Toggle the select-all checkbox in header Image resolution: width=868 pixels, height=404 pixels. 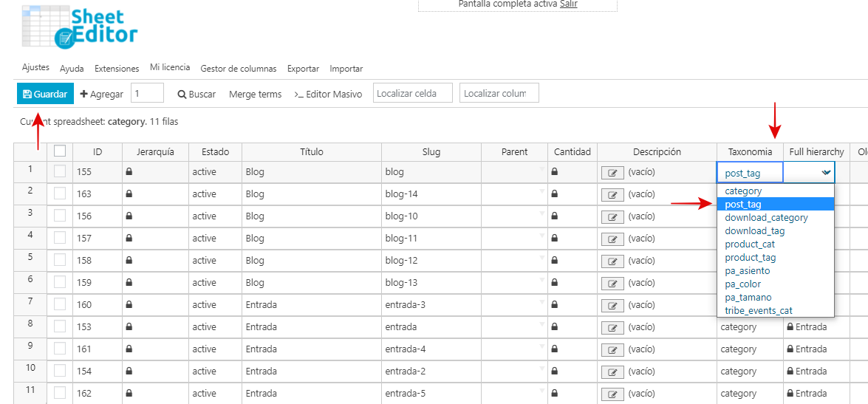tap(60, 151)
